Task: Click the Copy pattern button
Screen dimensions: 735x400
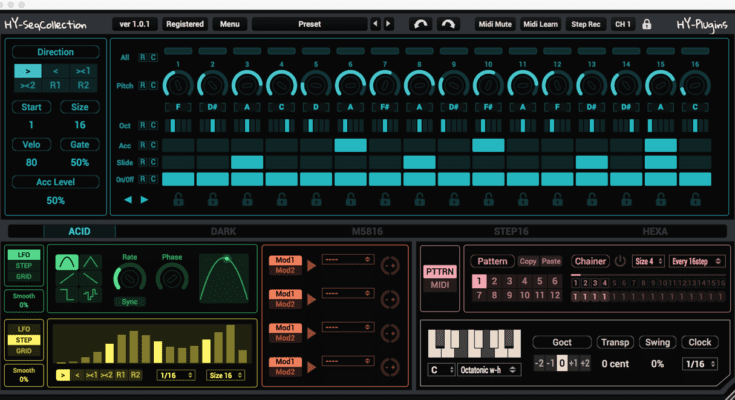Action: (528, 261)
